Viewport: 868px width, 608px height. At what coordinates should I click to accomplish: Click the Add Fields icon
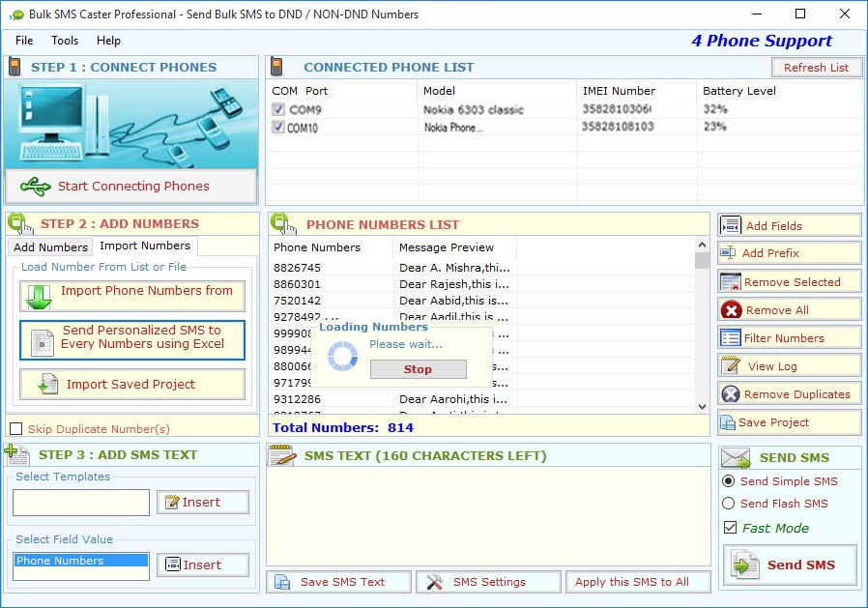tap(730, 225)
